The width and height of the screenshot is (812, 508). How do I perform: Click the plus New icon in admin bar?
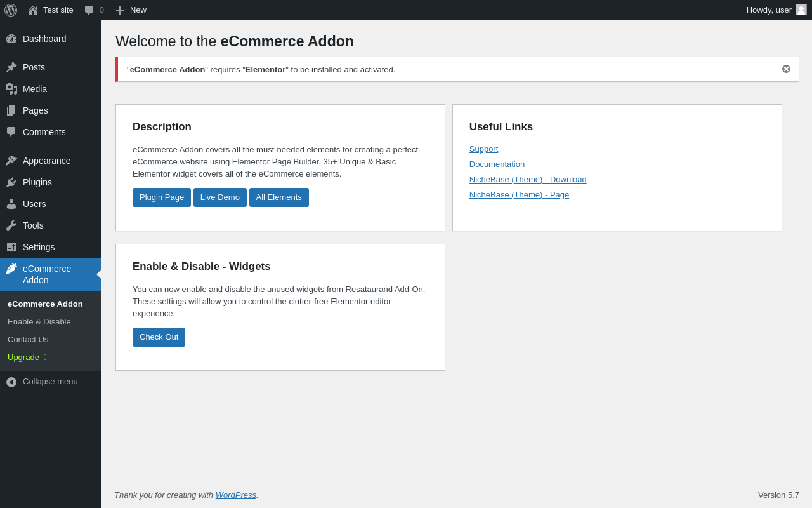click(120, 10)
